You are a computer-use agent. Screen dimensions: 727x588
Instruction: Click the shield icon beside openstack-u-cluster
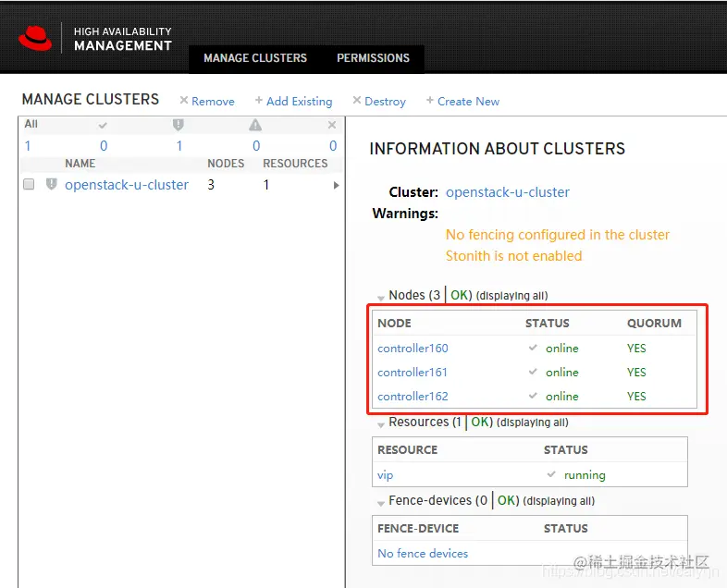[51, 184]
